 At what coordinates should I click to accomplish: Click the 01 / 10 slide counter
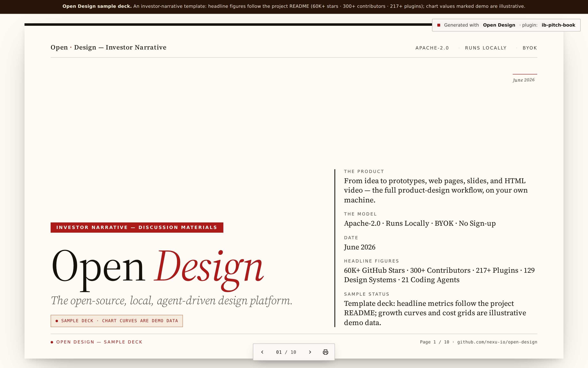(286, 352)
